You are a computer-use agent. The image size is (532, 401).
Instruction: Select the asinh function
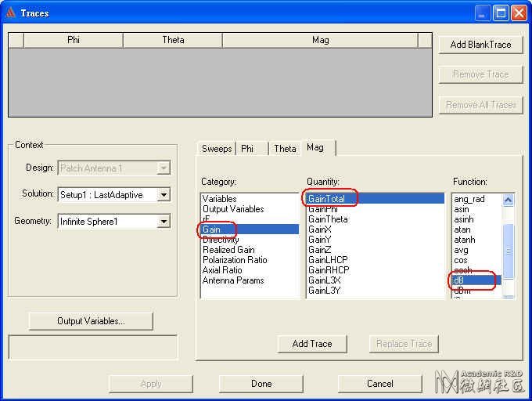click(476, 219)
